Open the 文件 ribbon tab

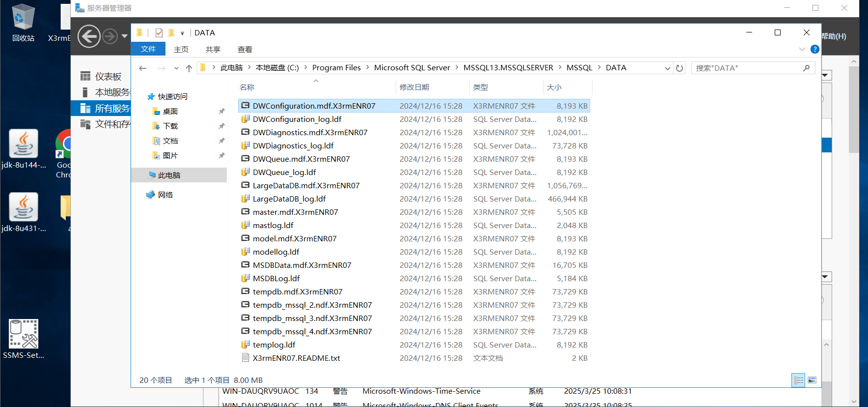coord(148,49)
